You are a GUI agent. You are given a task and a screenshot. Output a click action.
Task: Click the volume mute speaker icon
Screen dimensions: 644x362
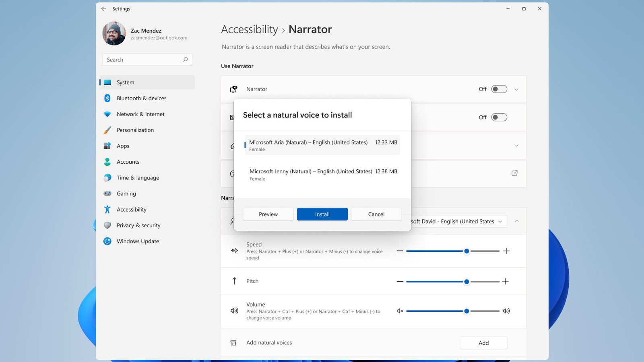400,311
